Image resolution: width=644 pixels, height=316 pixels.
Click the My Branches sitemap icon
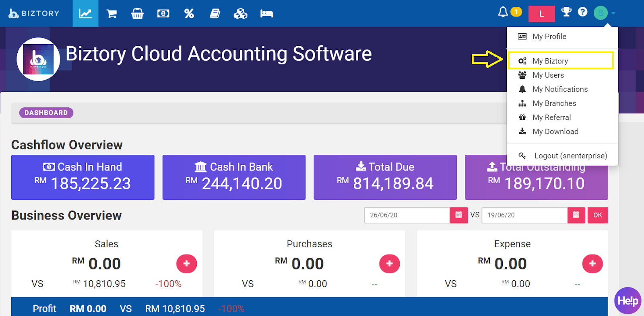[x=522, y=103]
